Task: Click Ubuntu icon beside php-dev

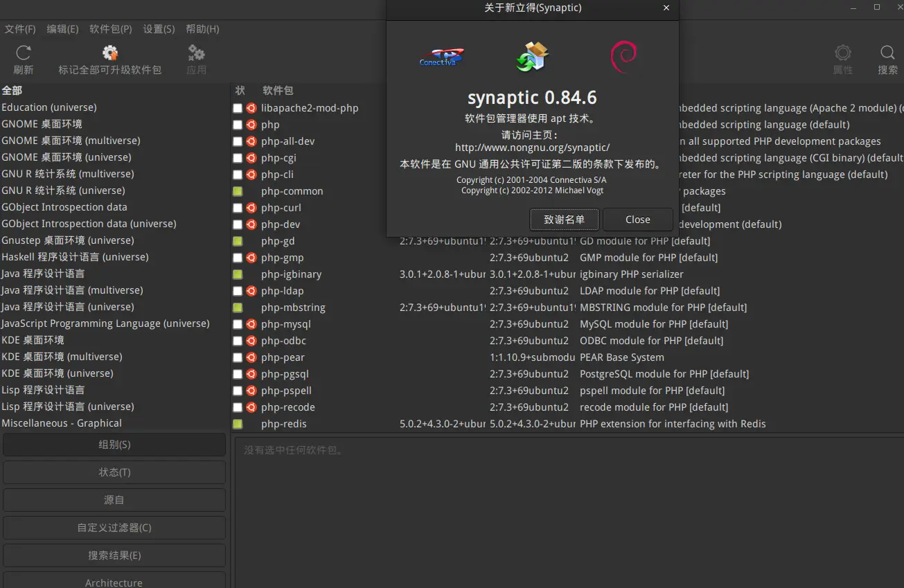Action: pyautogui.click(x=251, y=224)
